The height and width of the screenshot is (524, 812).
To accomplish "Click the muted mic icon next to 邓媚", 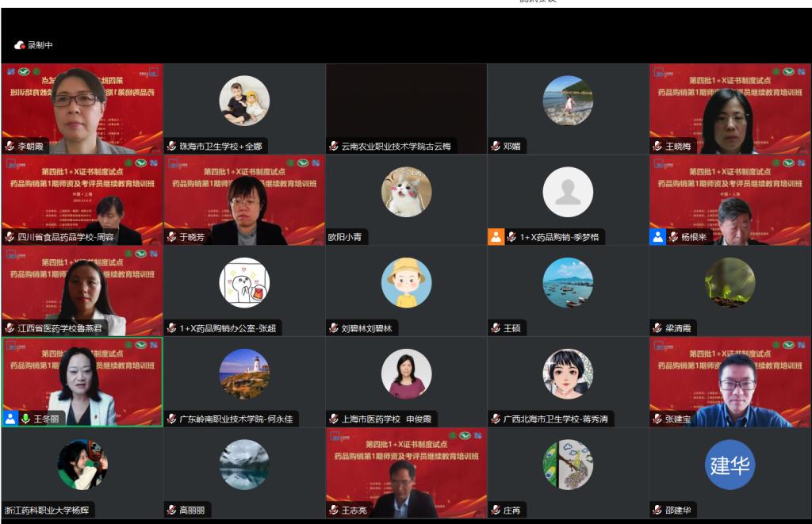I will coord(496,146).
